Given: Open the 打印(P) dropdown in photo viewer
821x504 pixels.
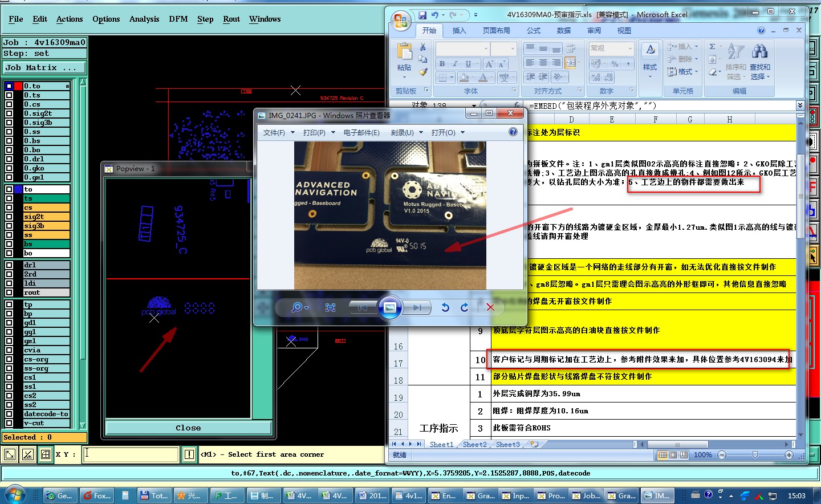Looking at the screenshot, I should click(319, 132).
